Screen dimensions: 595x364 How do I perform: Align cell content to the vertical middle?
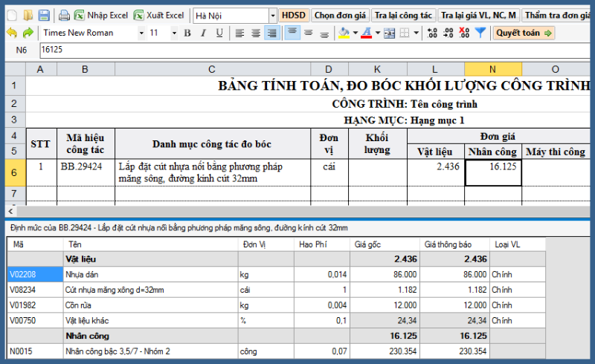tap(309, 33)
